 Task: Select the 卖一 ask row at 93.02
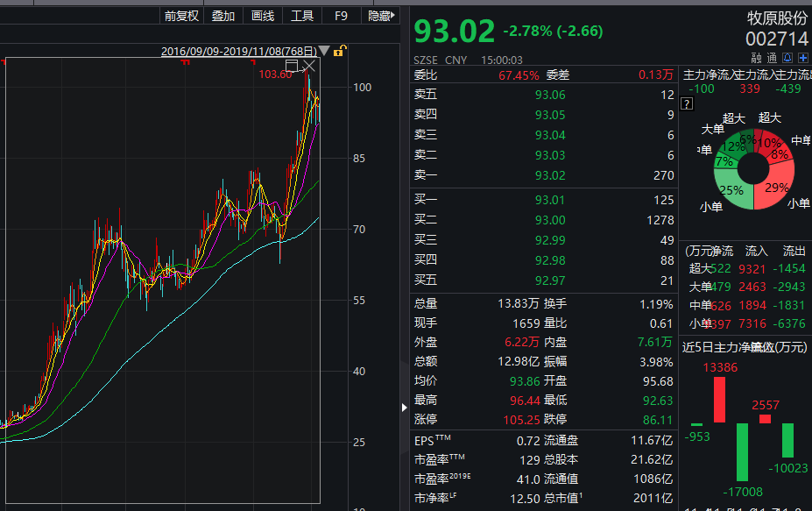point(544,175)
